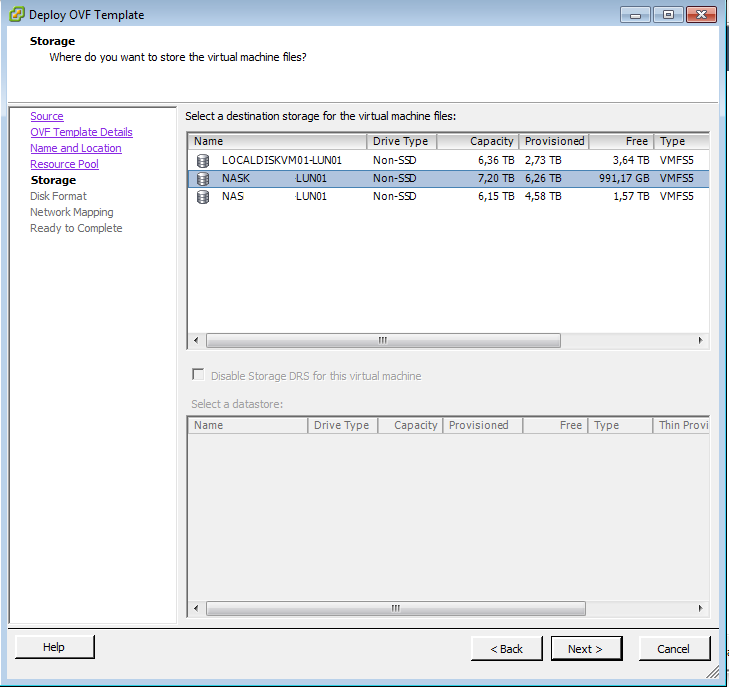
Task: Click the Network Mapping step label
Action: (72, 212)
